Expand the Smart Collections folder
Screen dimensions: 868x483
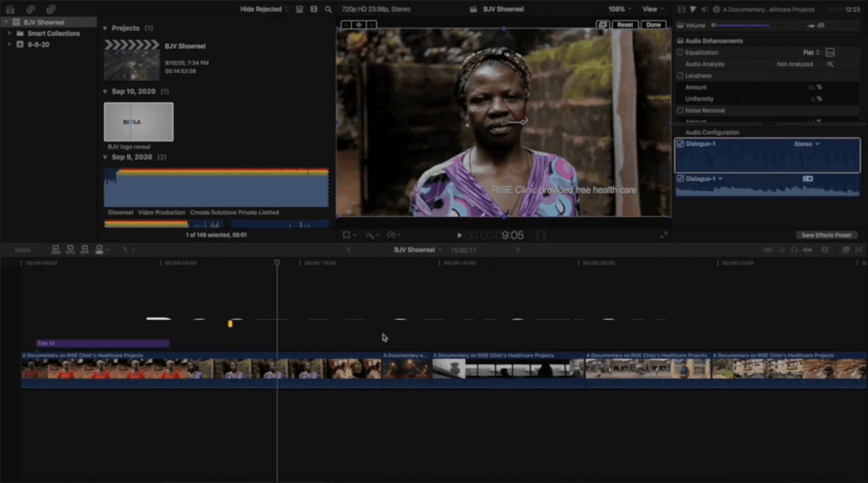click(x=9, y=33)
